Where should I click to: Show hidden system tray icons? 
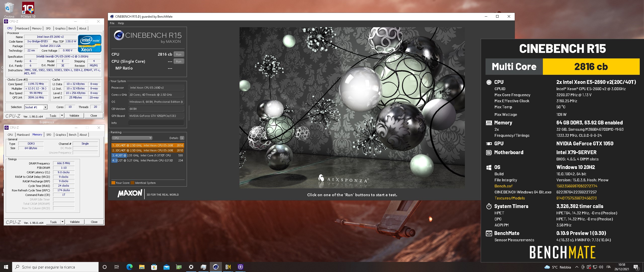point(577,267)
